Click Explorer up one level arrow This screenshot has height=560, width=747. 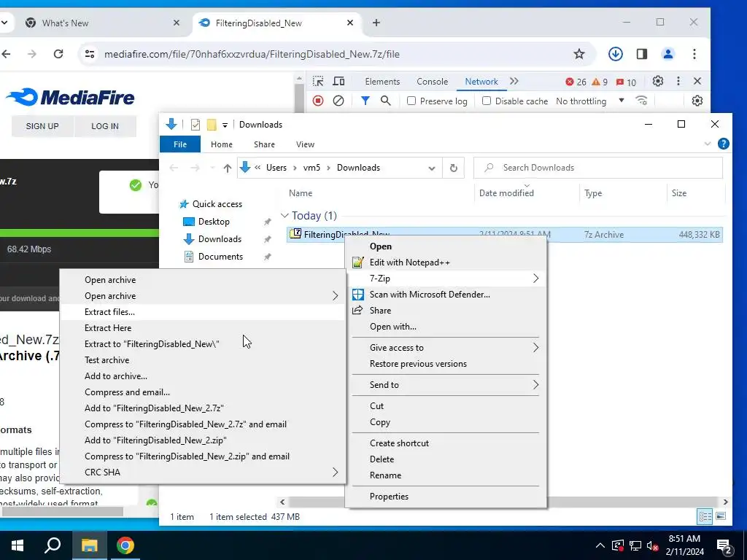[228, 168]
